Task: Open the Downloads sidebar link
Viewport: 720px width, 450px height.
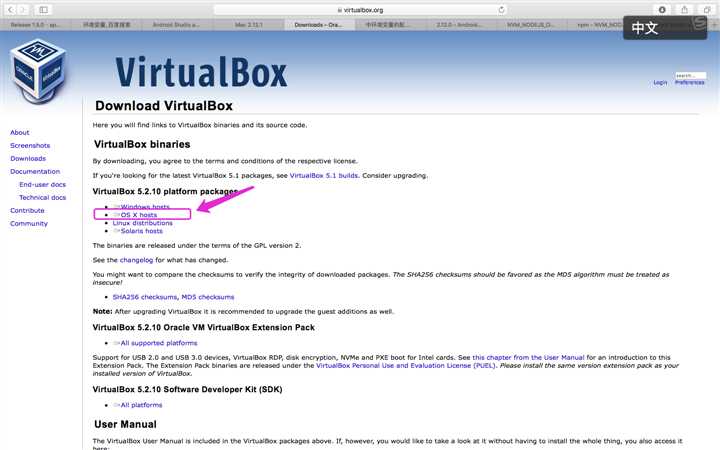Action: [28, 158]
